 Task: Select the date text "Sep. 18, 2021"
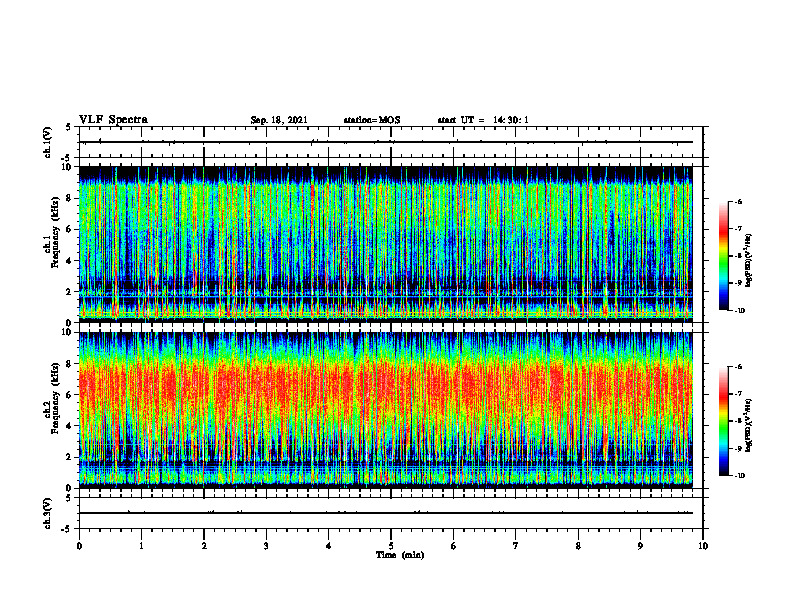(x=279, y=120)
